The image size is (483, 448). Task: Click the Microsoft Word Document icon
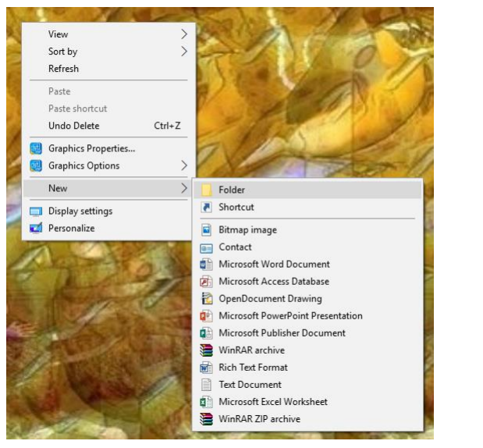tap(206, 265)
